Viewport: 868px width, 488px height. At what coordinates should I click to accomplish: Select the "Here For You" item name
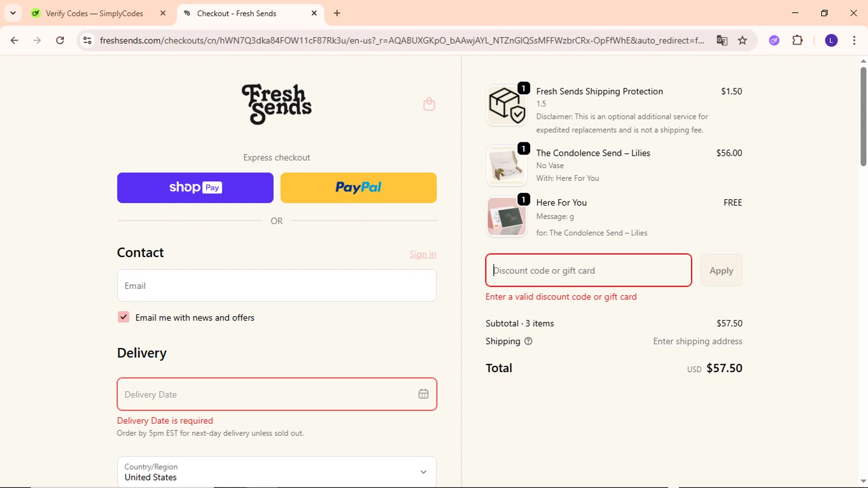coord(561,203)
